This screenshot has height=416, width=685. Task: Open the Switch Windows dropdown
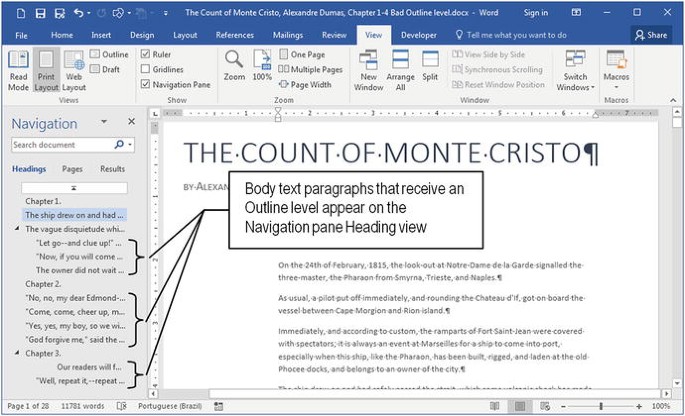575,70
